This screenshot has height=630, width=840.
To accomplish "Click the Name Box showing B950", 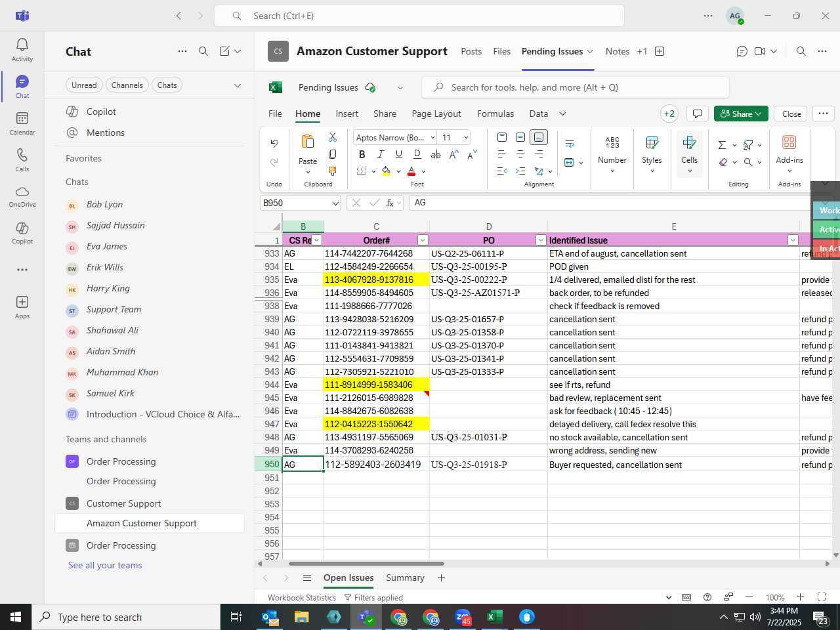I will [x=301, y=203].
